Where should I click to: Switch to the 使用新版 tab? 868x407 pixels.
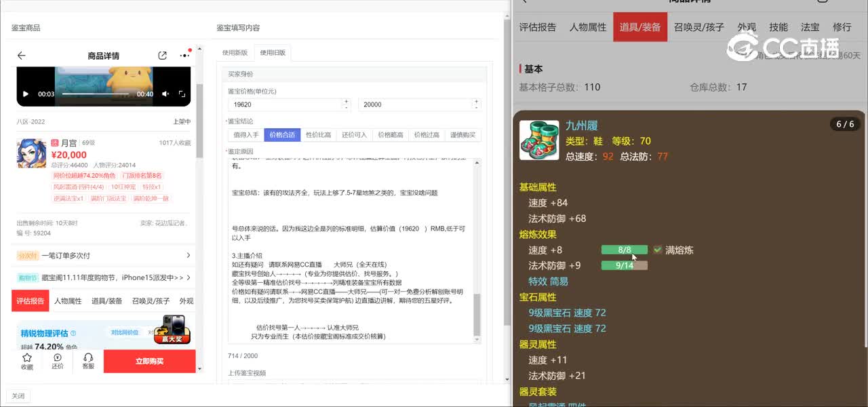pyautogui.click(x=235, y=53)
